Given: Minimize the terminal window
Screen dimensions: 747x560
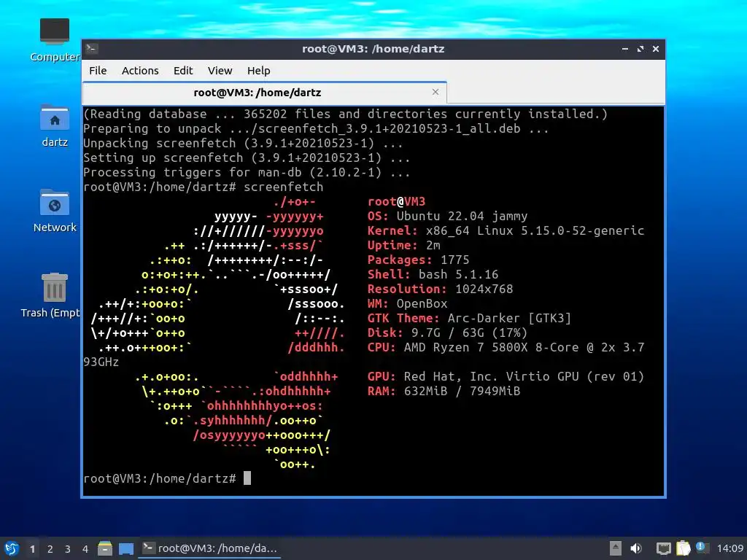Looking at the screenshot, I should click(625, 49).
